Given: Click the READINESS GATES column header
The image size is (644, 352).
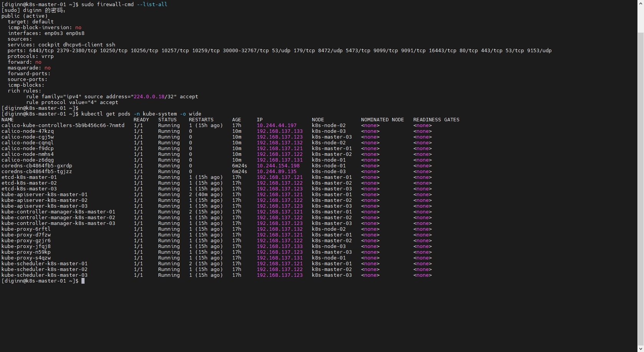Looking at the screenshot, I should click(436, 120).
